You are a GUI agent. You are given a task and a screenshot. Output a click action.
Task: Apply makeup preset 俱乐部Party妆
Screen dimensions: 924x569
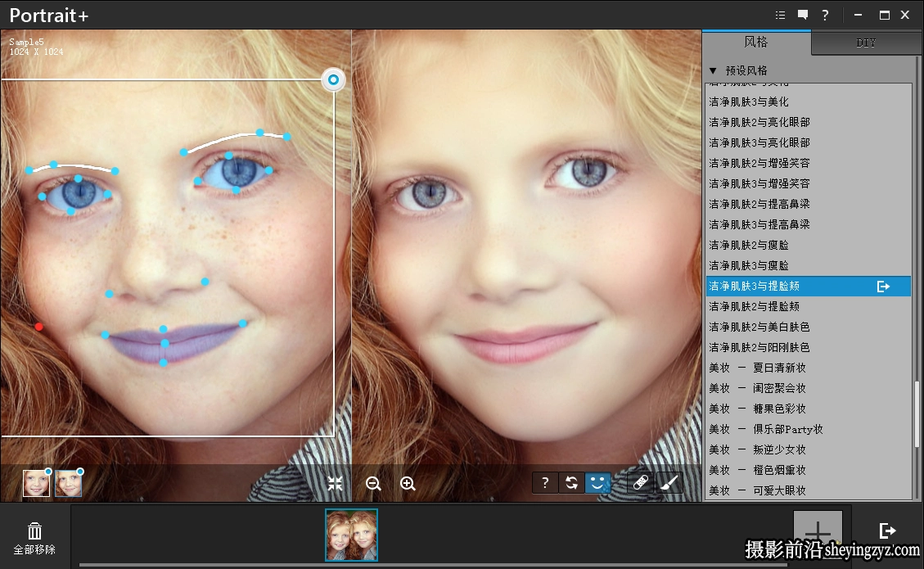point(809,429)
